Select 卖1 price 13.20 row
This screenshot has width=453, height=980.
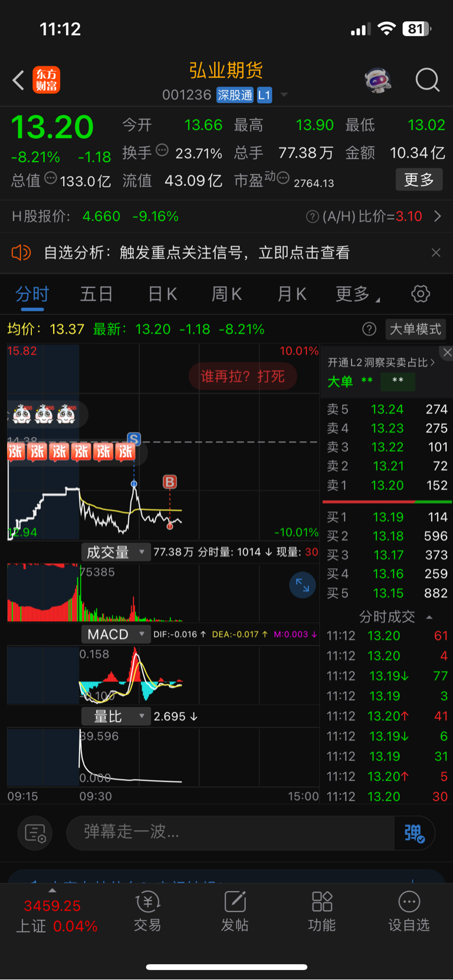point(387,485)
